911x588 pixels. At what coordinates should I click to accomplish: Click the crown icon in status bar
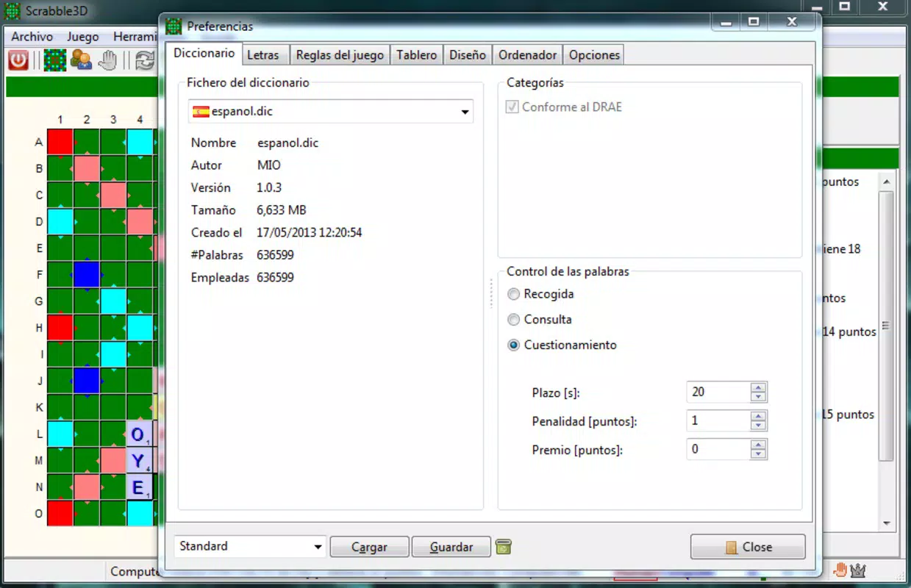click(857, 570)
